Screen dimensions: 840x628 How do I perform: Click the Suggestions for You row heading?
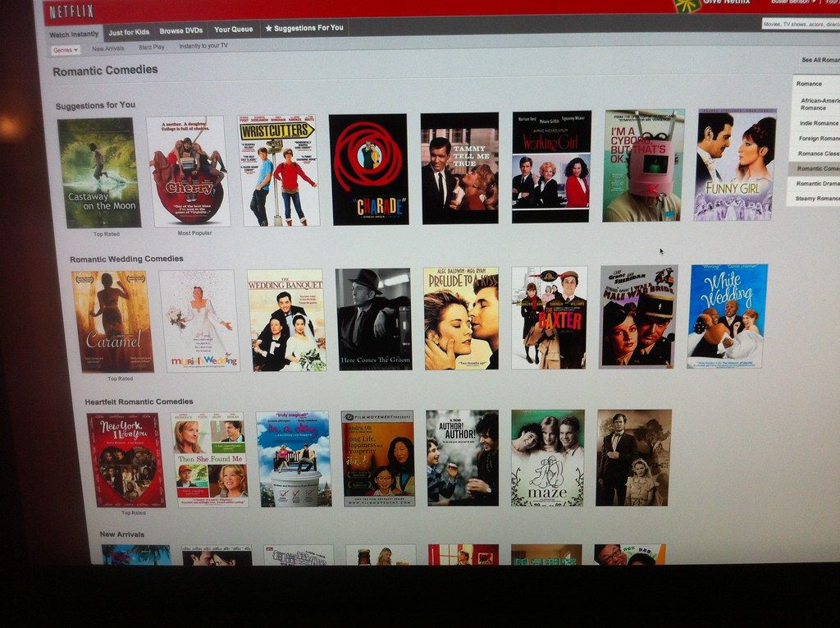coord(95,105)
